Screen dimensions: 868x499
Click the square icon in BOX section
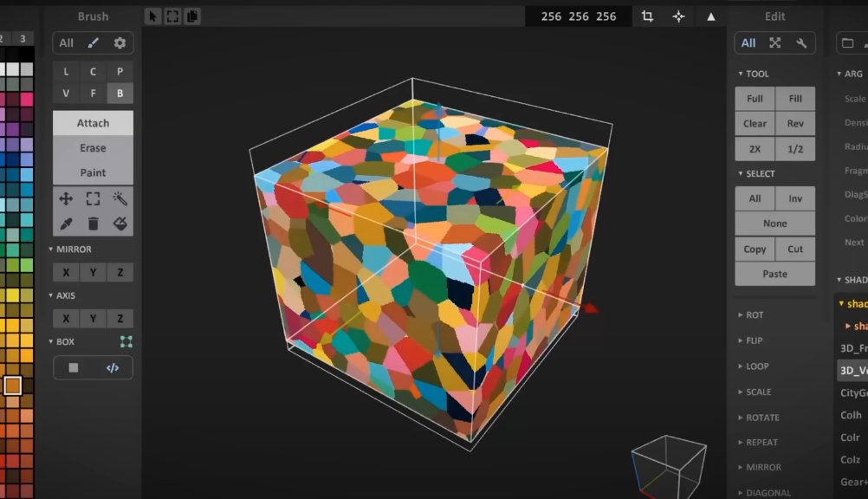point(73,367)
